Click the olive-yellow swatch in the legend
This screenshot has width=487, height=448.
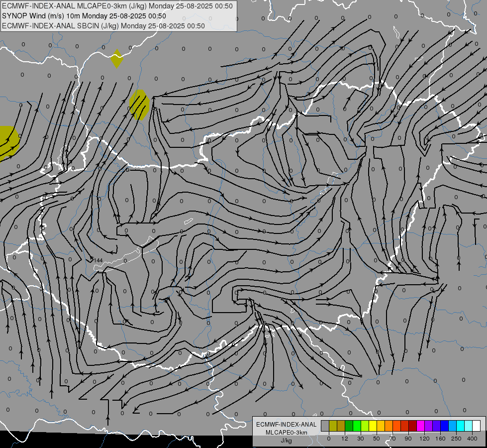point(333,426)
